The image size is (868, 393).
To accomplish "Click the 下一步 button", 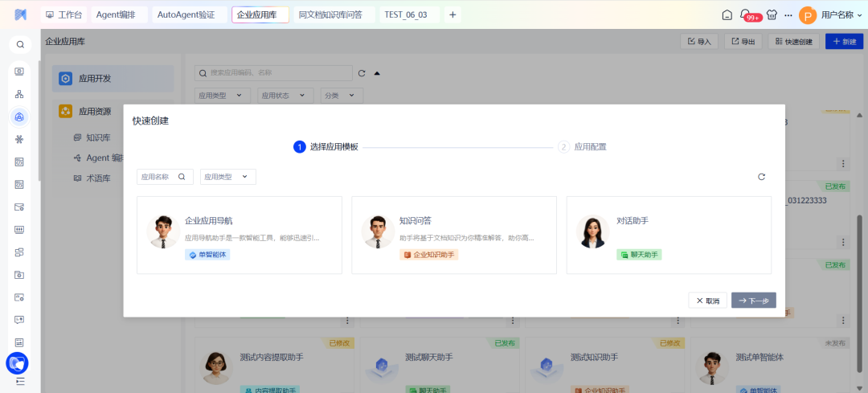I will (753, 301).
